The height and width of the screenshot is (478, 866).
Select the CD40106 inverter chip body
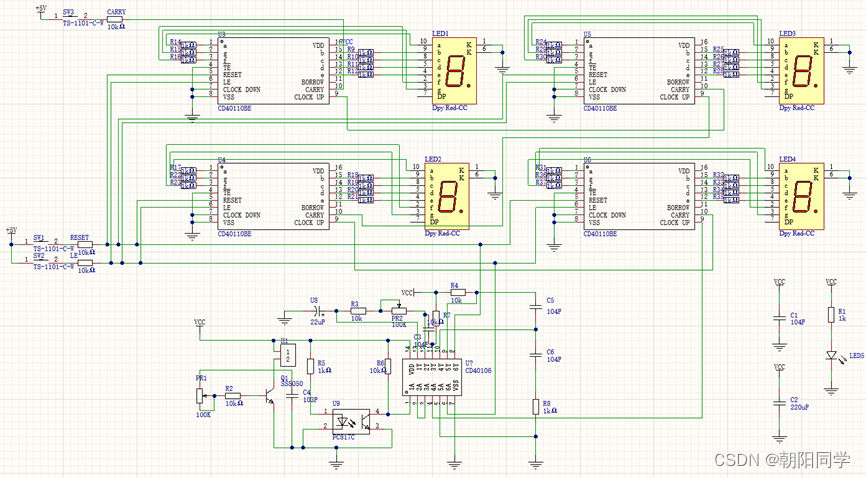431,376
